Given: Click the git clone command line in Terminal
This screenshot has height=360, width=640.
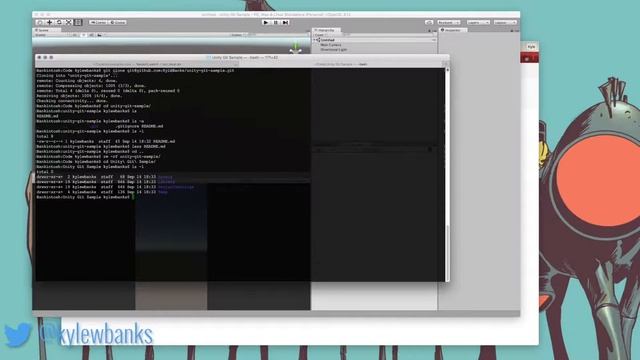Looking at the screenshot, I should tap(135, 71).
